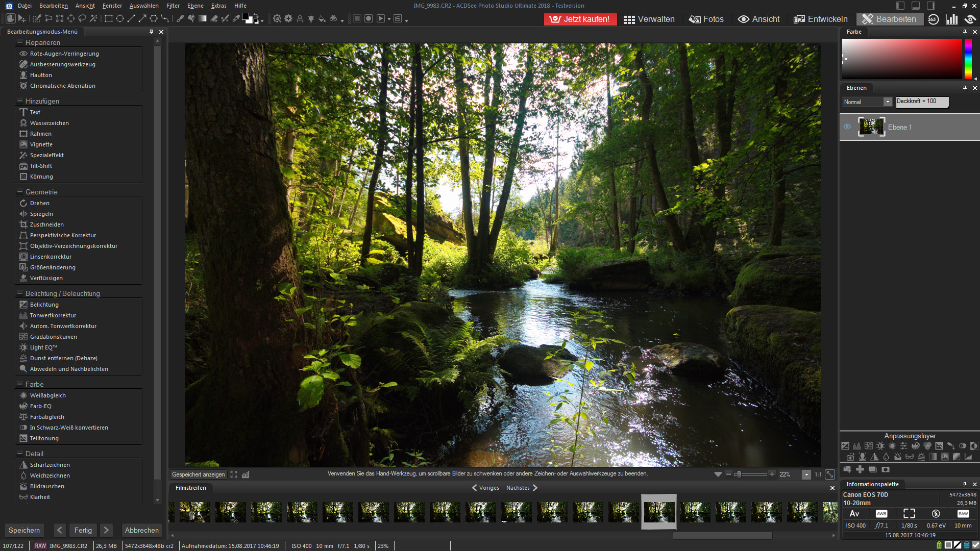This screenshot has height=551, width=980.
Task: Click in the red color picker field
Action: point(901,59)
